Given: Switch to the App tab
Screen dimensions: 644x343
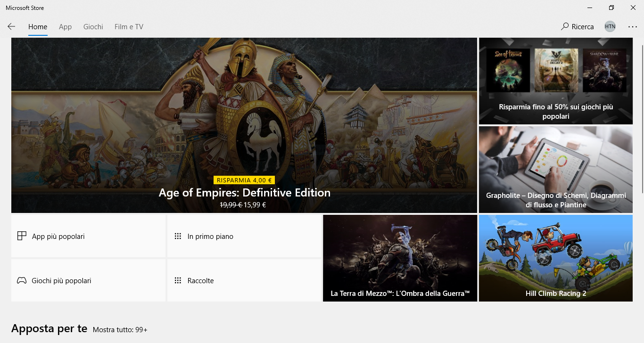Looking at the screenshot, I should pyautogui.click(x=65, y=27).
